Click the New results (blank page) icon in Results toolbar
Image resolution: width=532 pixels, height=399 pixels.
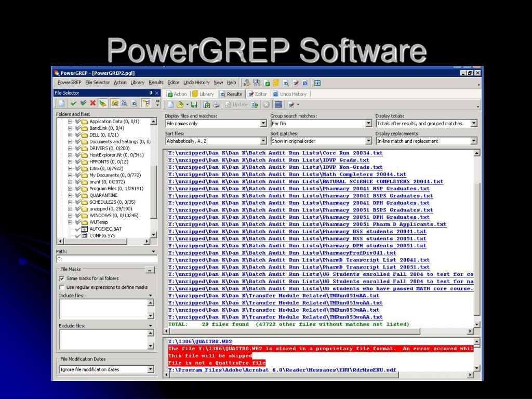click(x=170, y=104)
